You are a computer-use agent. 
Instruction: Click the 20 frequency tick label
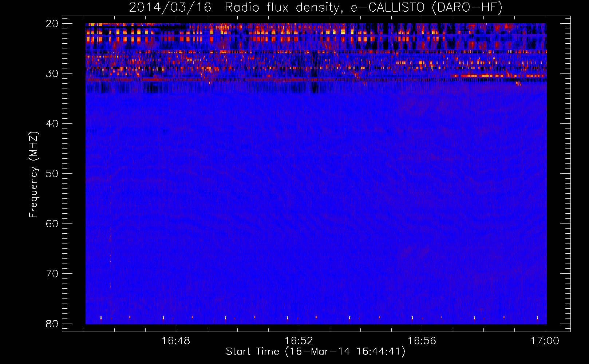pyautogui.click(x=52, y=24)
